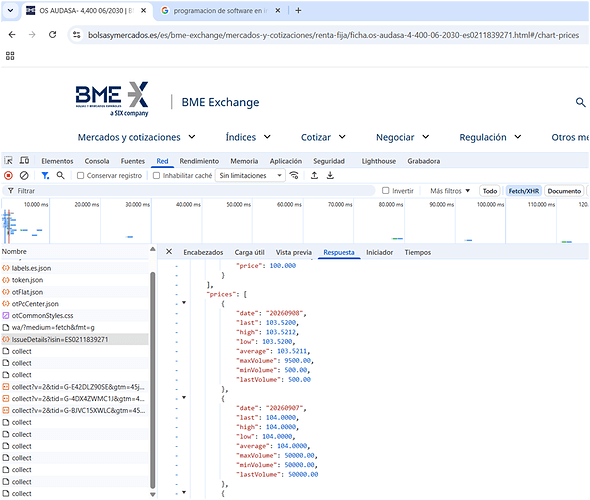Enable Inhabilitar caché checkbox
The height and width of the screenshot is (500, 590).
click(x=157, y=175)
